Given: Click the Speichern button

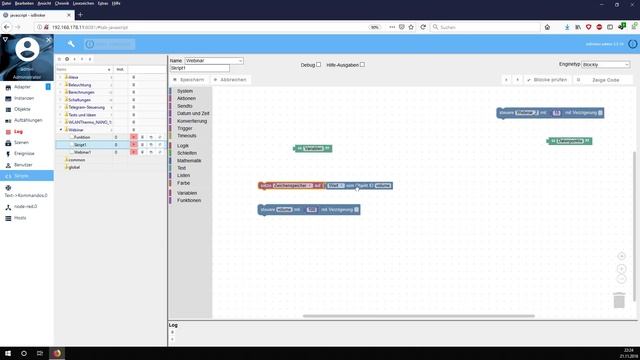Looking at the screenshot, I should tap(189, 80).
